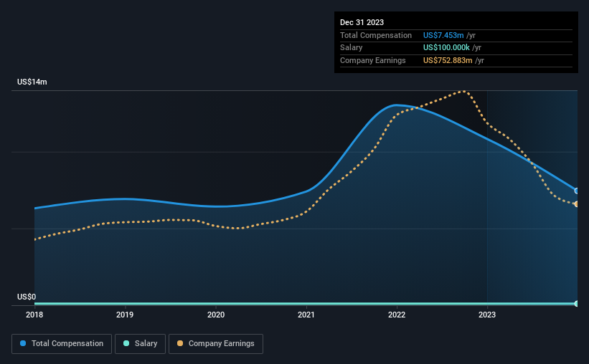
Task: Click the blue Total Compensation end marker
Action: click(x=577, y=191)
